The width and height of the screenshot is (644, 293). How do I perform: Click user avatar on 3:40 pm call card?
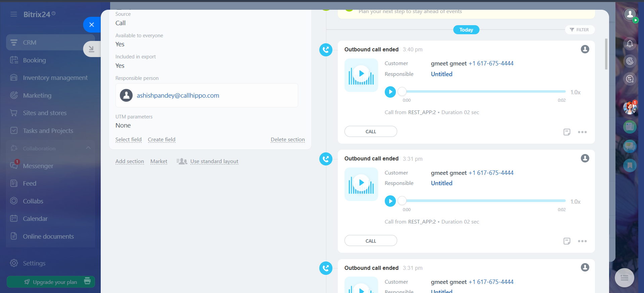click(585, 49)
